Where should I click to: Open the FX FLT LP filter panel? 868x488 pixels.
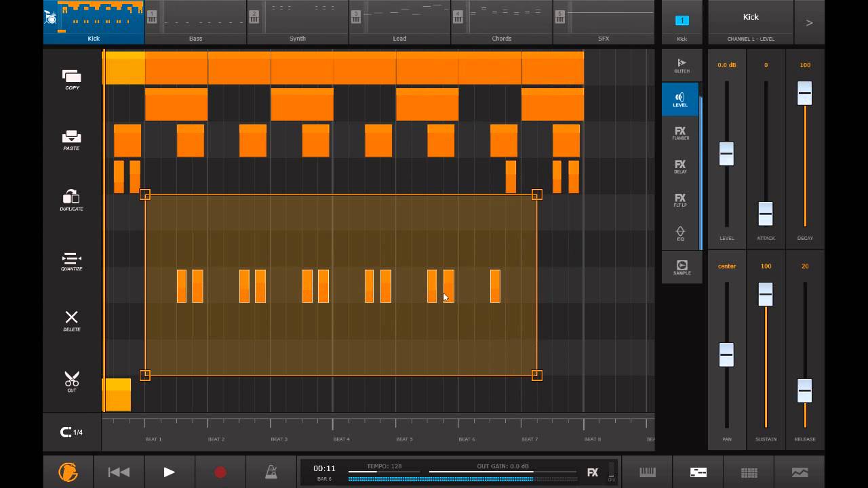(x=680, y=200)
